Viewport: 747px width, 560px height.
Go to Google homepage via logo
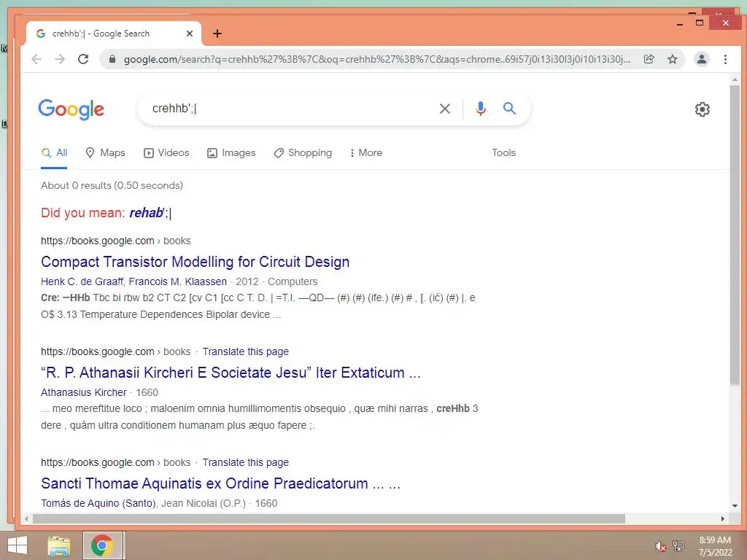[x=71, y=109]
